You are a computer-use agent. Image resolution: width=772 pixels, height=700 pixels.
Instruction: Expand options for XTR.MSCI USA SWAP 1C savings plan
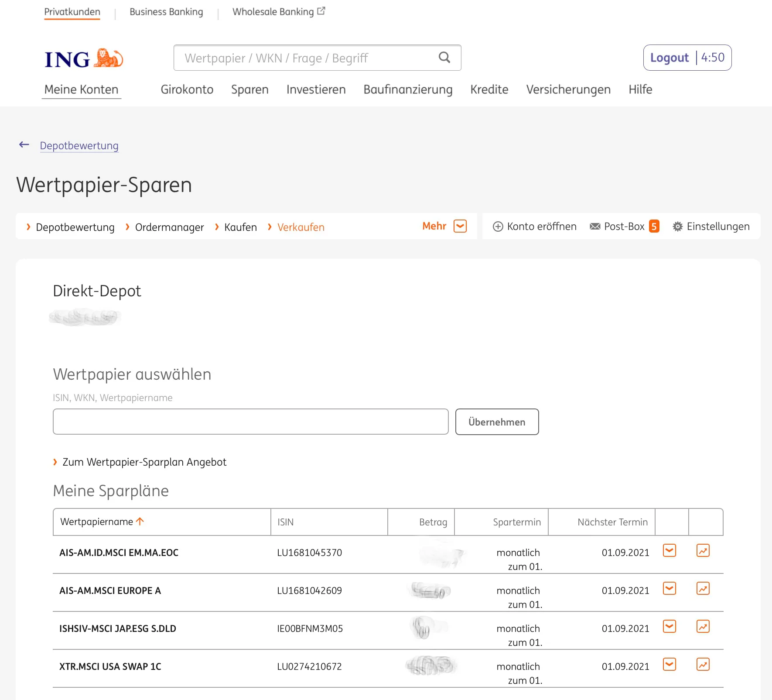(x=670, y=665)
